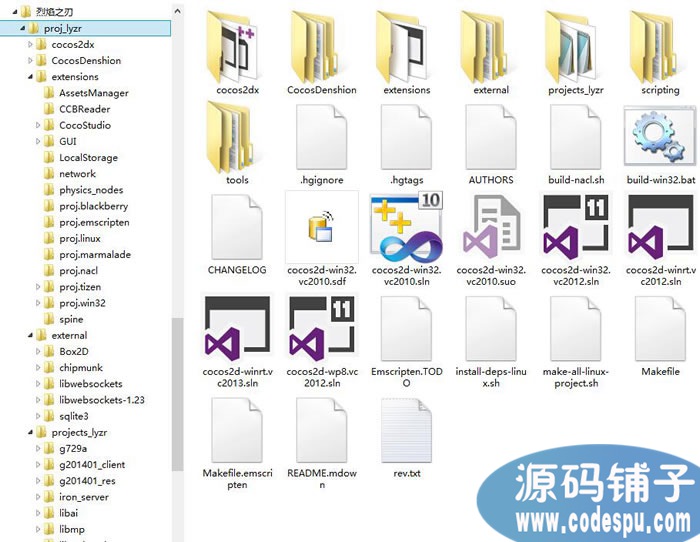700x542 pixels.
Task: Open the projects_lyzr folder in file pane
Action: pyautogui.click(x=571, y=47)
